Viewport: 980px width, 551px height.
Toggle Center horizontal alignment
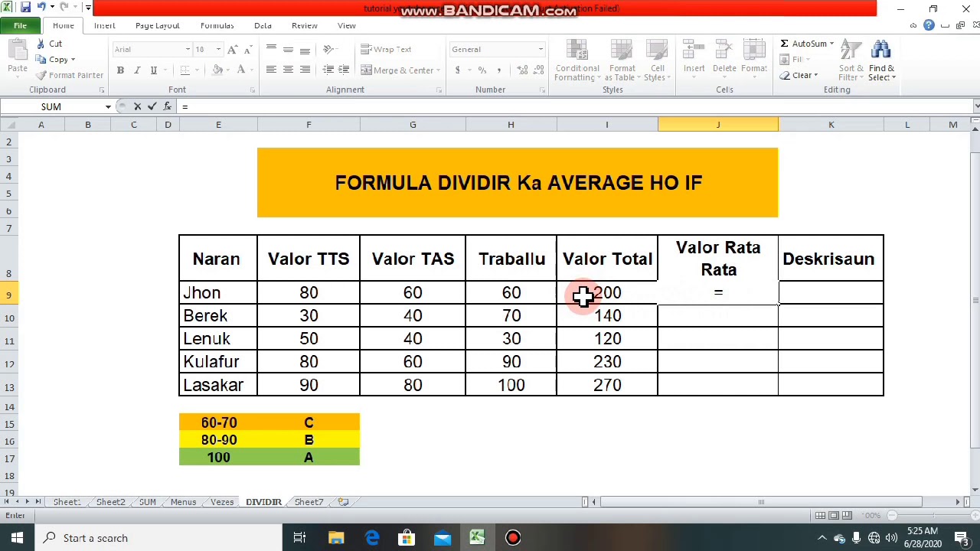point(288,70)
